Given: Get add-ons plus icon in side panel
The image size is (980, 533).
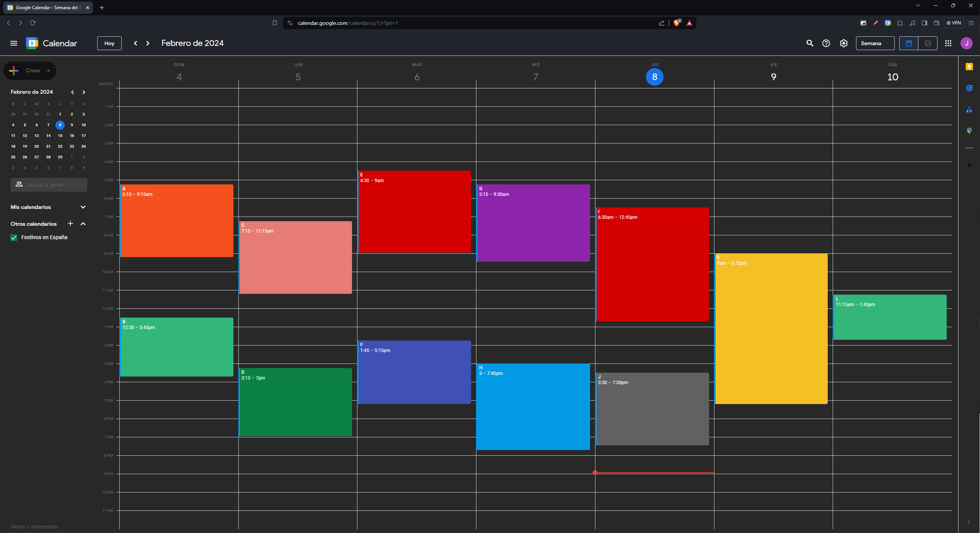Looking at the screenshot, I should coord(969,165).
